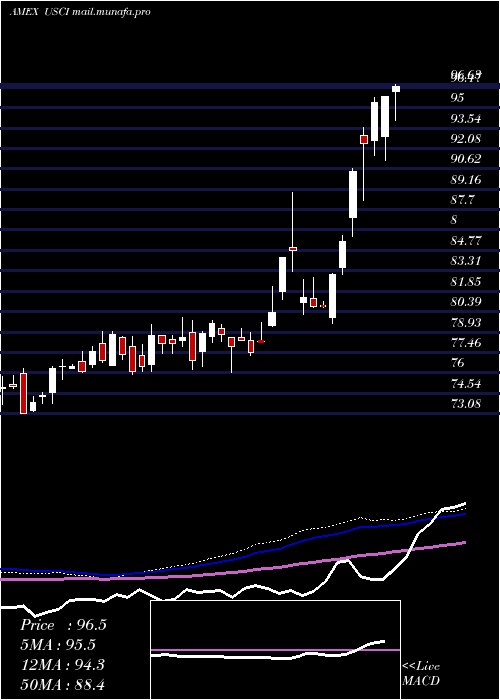This screenshot has width=500, height=700.
Task: Select the 89.16 price axis label
Action: (466, 179)
